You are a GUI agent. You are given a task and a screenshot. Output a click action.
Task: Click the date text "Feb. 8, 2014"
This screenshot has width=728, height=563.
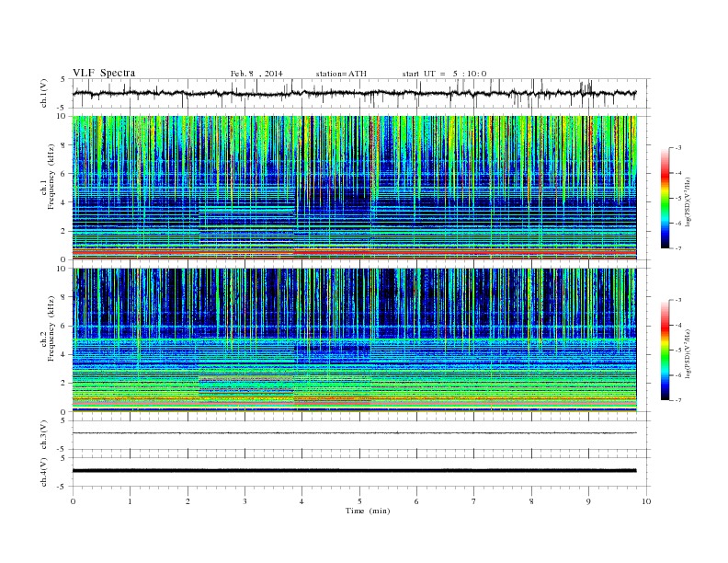pyautogui.click(x=256, y=74)
